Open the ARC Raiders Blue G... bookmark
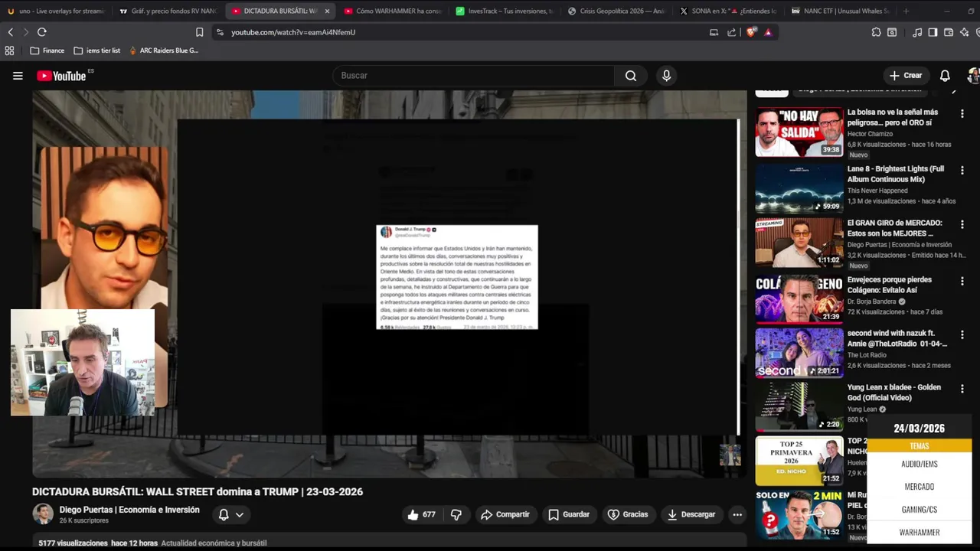 163,51
